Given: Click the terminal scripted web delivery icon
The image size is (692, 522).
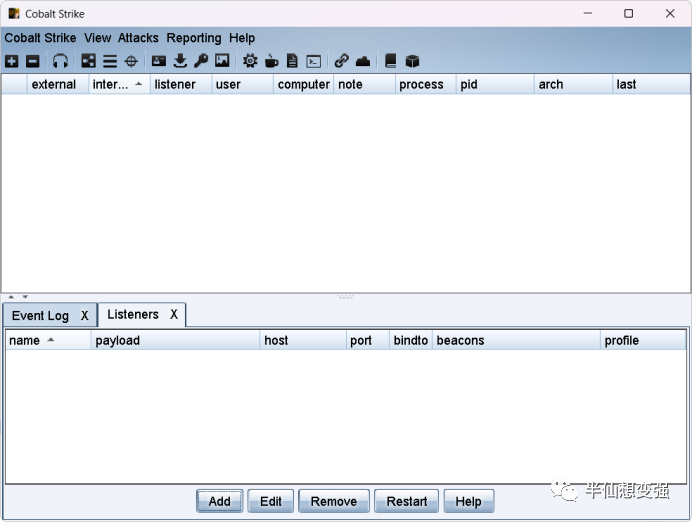Looking at the screenshot, I should (x=314, y=61).
